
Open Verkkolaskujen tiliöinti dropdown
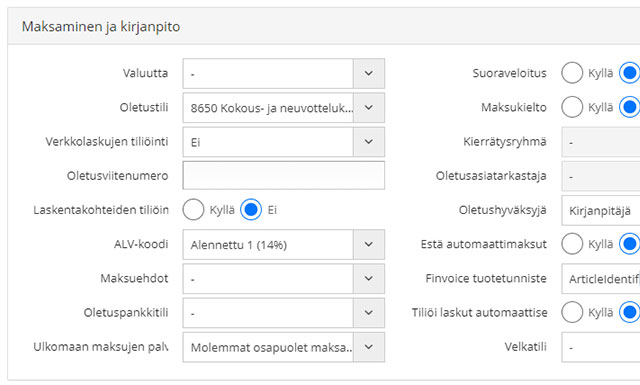[369, 142]
